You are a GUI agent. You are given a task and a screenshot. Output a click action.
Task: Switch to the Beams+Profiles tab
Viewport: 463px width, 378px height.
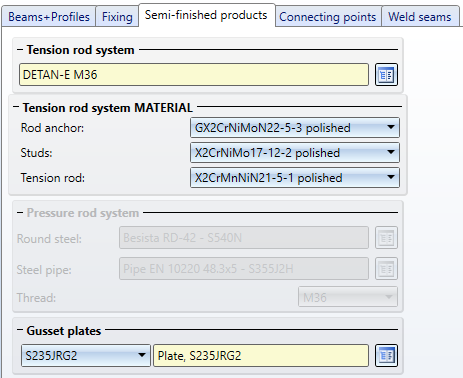pyautogui.click(x=49, y=16)
